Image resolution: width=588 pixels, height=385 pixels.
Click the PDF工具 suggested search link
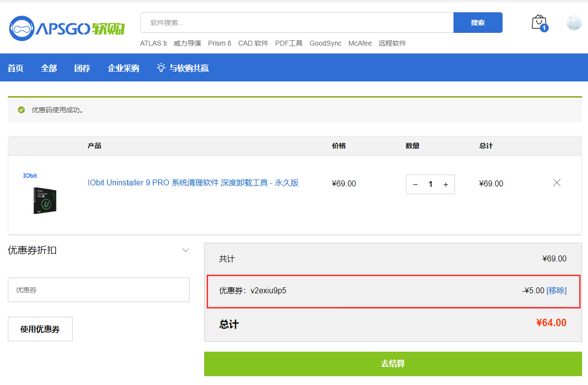pyautogui.click(x=289, y=43)
